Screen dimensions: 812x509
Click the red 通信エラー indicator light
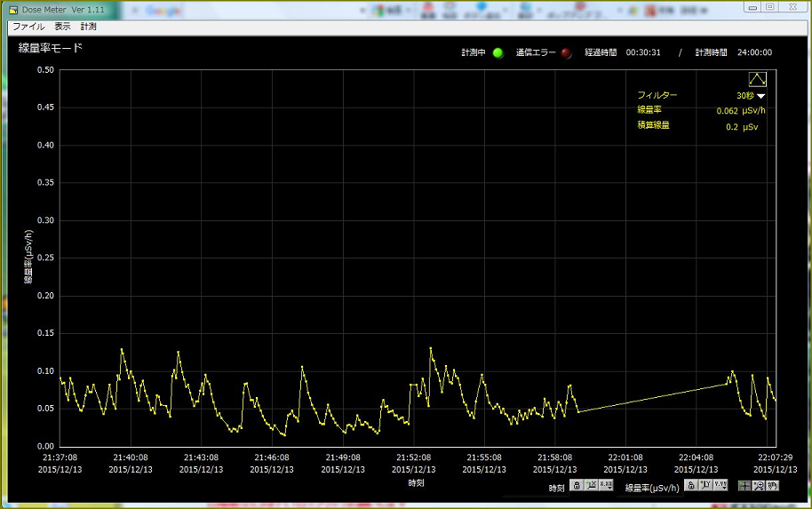pyautogui.click(x=567, y=52)
